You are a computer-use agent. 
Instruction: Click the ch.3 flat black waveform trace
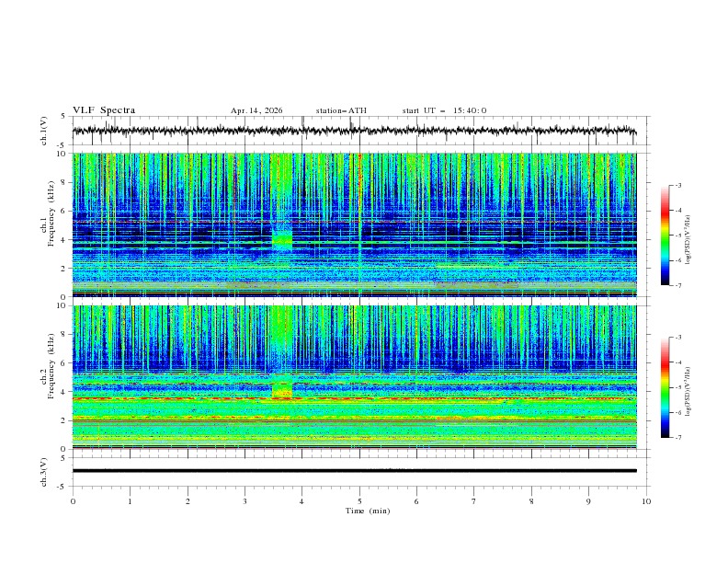(354, 471)
